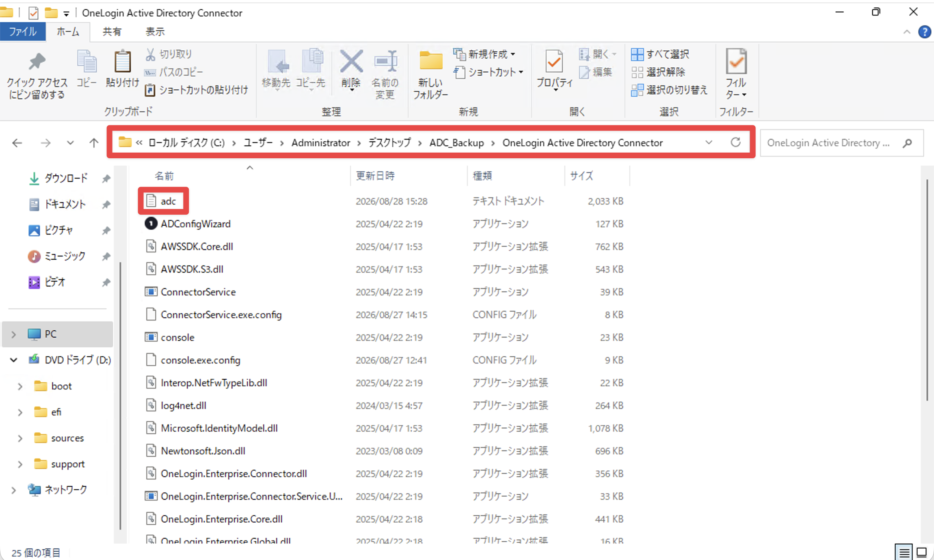Switch to the 共有 tab
Screen dimensions: 934x560
[x=112, y=32]
